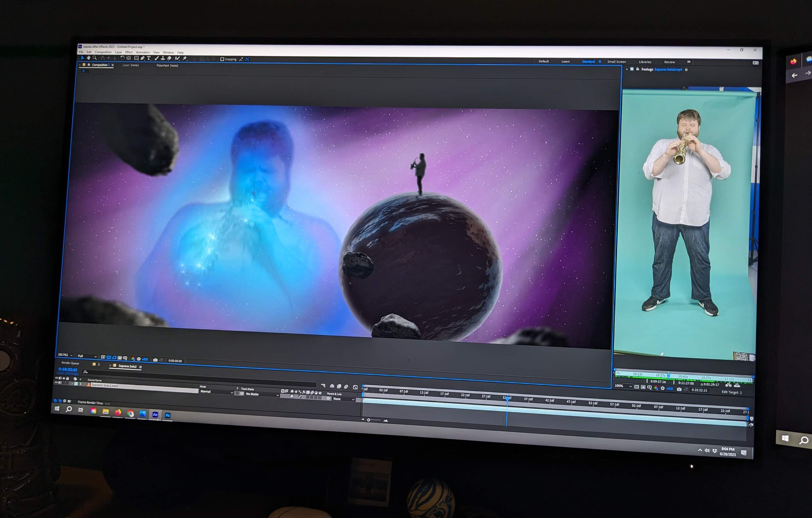
Task: Select the Pen tool
Action: [143, 59]
